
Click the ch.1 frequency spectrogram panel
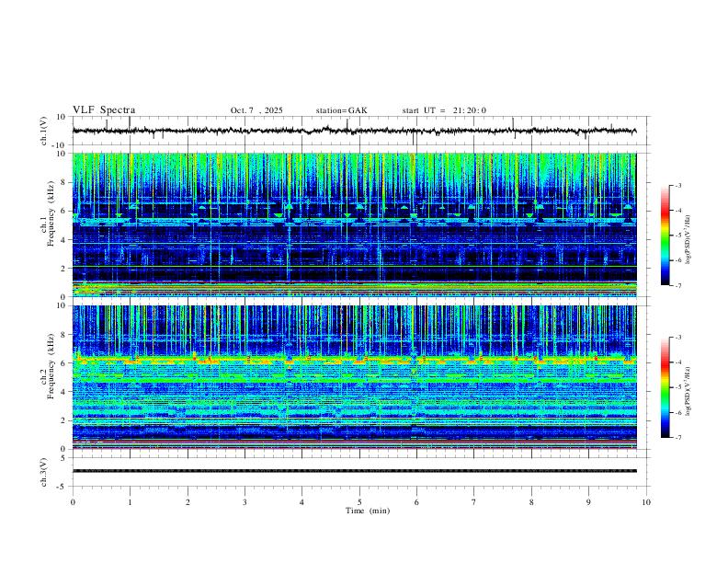coord(354,224)
